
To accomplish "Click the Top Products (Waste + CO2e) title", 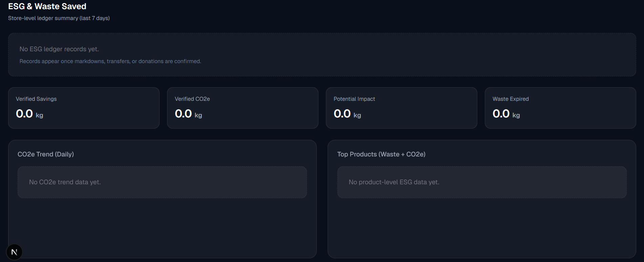I will pyautogui.click(x=381, y=154).
